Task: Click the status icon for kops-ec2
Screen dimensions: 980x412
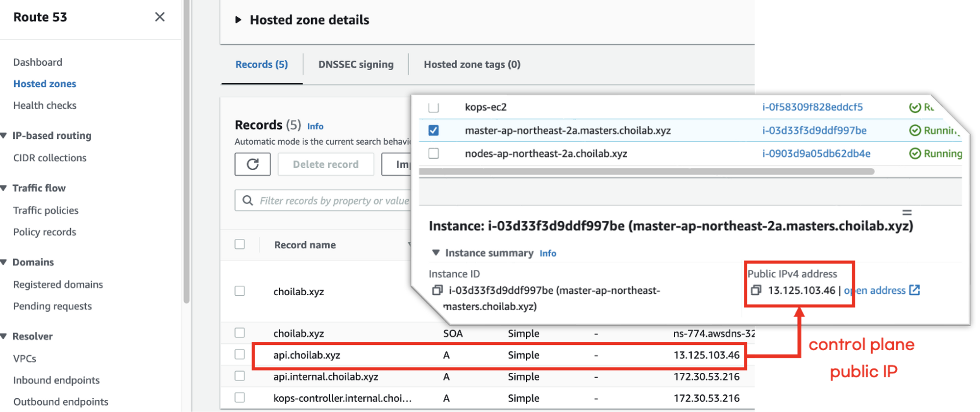Action: (x=915, y=107)
